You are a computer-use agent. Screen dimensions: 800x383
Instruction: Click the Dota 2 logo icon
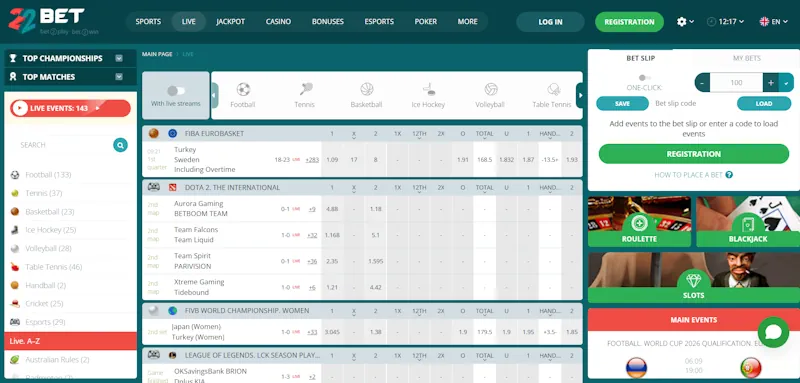point(172,188)
